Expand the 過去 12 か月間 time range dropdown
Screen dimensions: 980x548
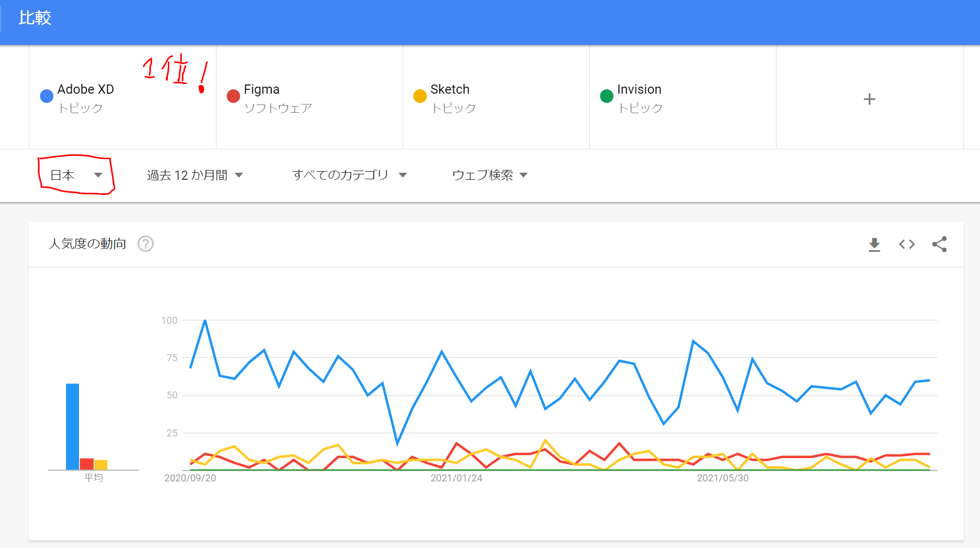pyautogui.click(x=195, y=175)
